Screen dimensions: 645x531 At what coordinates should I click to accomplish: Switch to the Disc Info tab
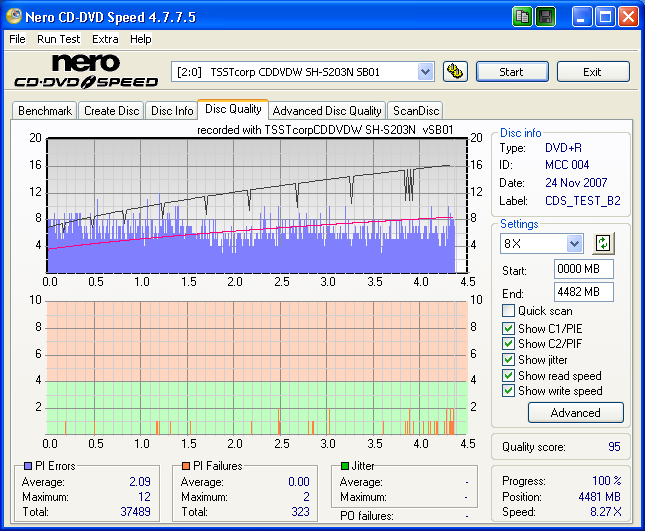[x=172, y=111]
